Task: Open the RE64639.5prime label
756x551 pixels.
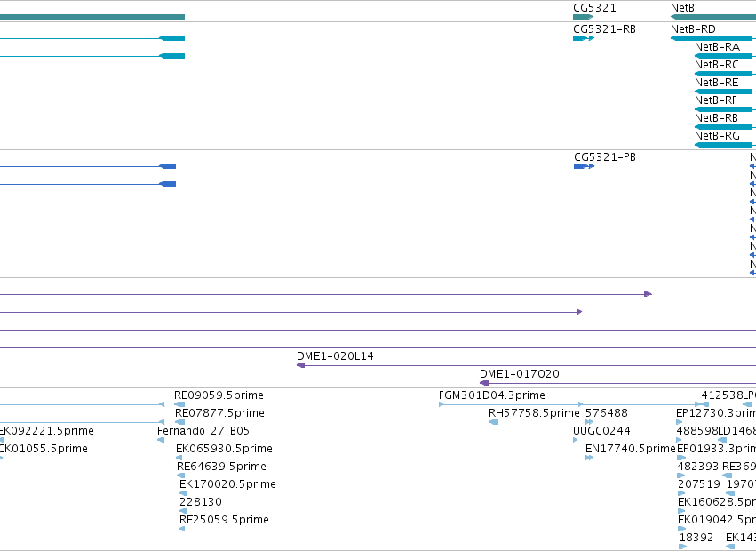Action: click(x=221, y=467)
